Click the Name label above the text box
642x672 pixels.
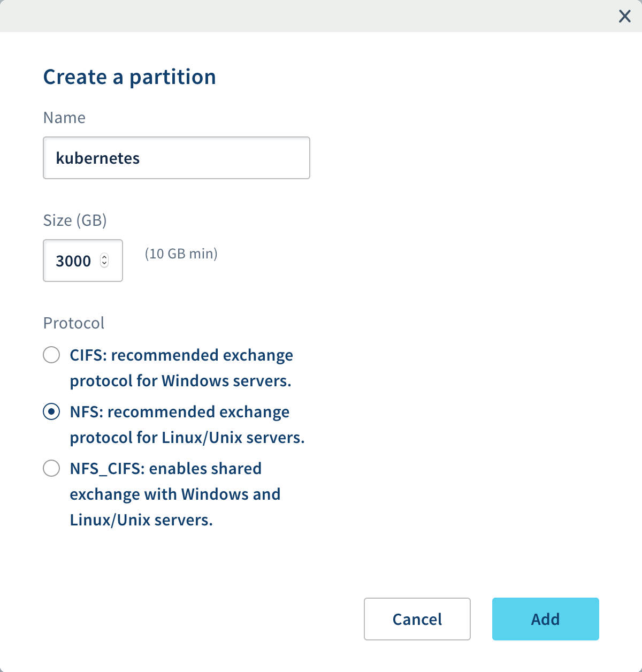pyautogui.click(x=64, y=118)
